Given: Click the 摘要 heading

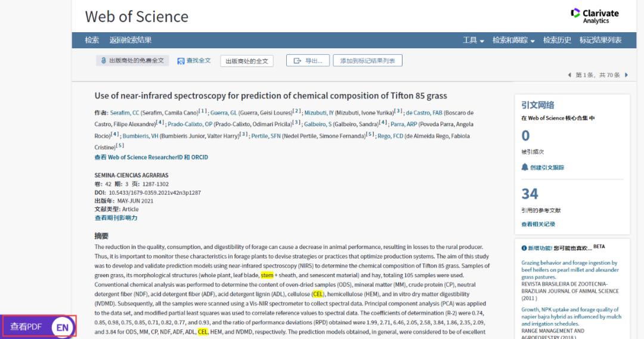Looking at the screenshot, I should point(101,236).
